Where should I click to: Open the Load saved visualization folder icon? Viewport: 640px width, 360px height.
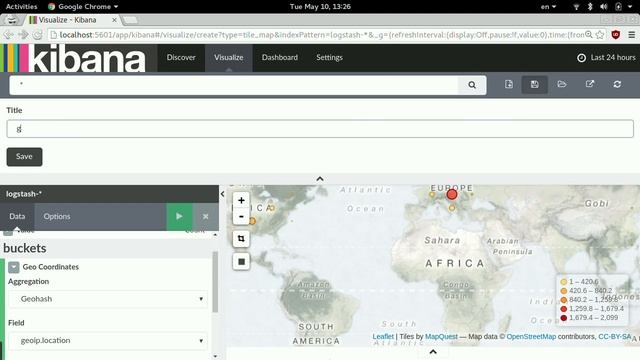point(562,84)
